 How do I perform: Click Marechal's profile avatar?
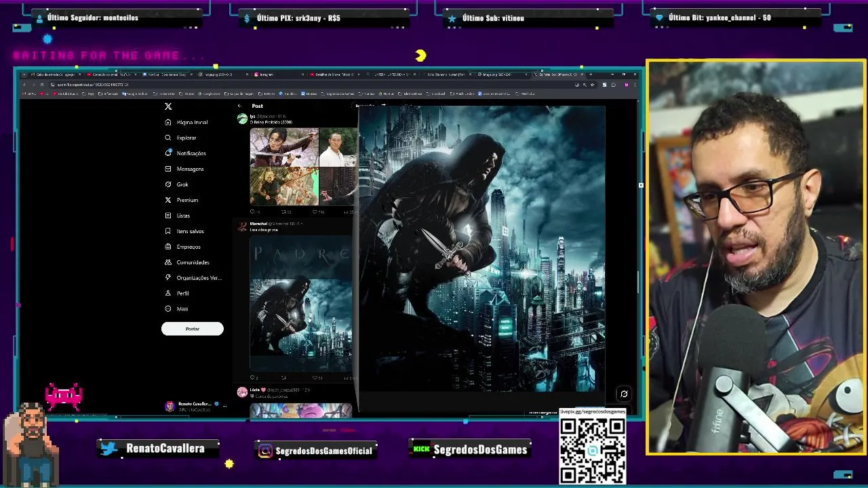tap(242, 226)
